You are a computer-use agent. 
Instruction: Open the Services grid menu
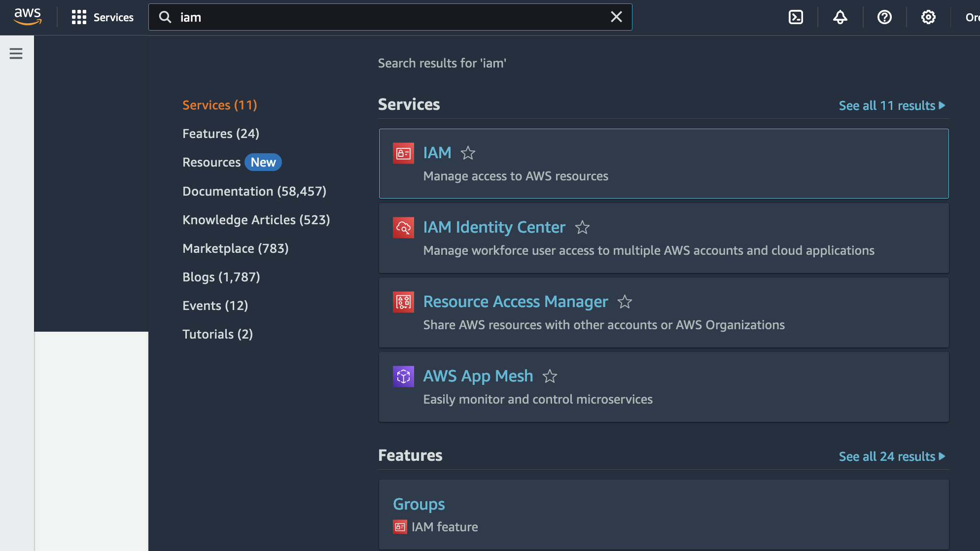pyautogui.click(x=103, y=17)
